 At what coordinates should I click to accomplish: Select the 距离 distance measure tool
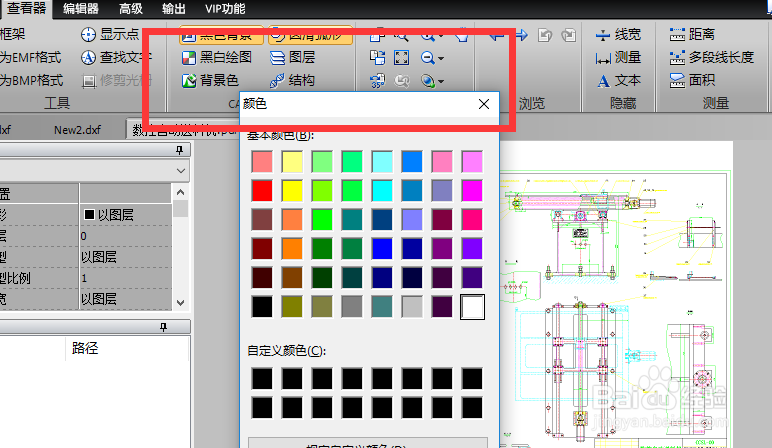(x=692, y=34)
